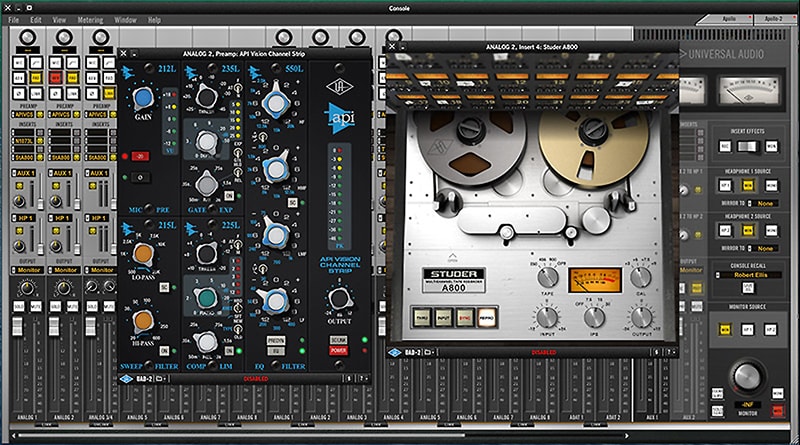Open the ANALOG 1 HP 1 send selector

23,218
